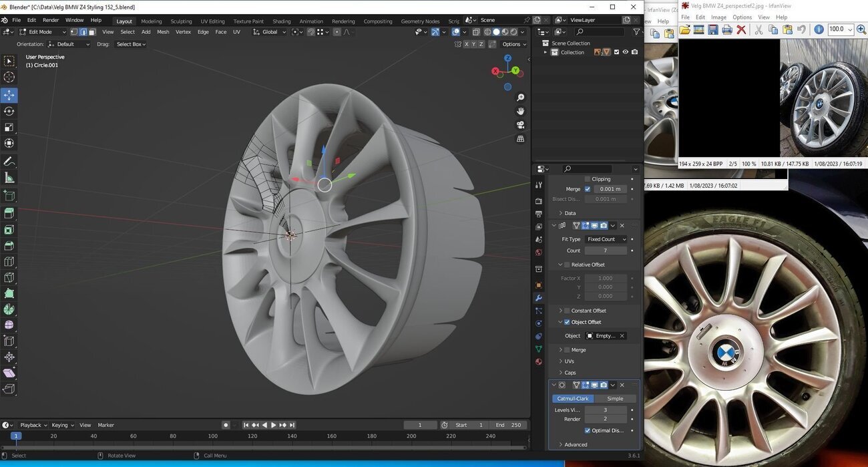Choose the Transform tool in Blender
The image size is (868, 467).
tap(9, 144)
